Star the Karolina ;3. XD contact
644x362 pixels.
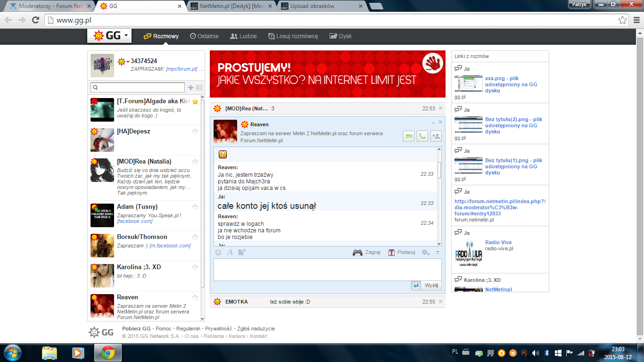pyautogui.click(x=195, y=267)
